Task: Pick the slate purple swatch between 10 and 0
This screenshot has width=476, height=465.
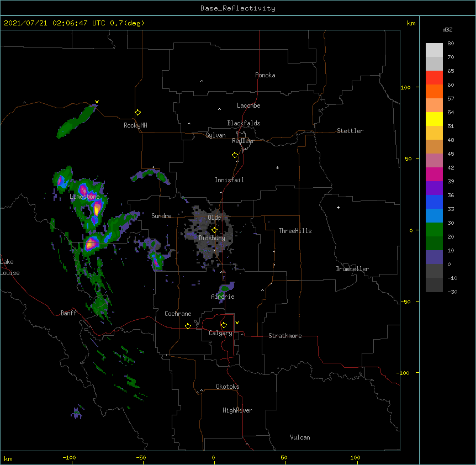Action: pos(434,257)
